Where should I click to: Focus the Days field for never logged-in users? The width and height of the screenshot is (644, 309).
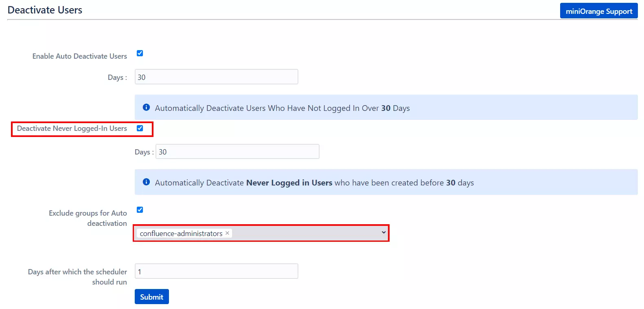pos(237,152)
